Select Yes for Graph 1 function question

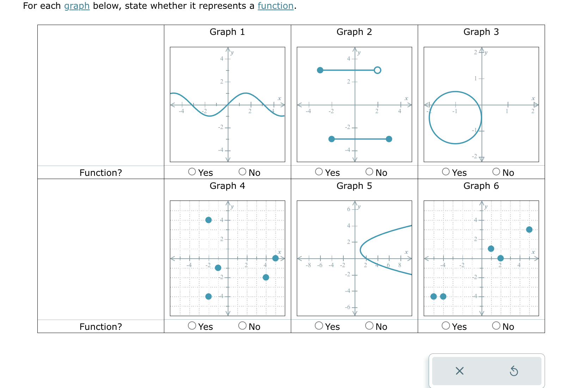pyautogui.click(x=192, y=172)
